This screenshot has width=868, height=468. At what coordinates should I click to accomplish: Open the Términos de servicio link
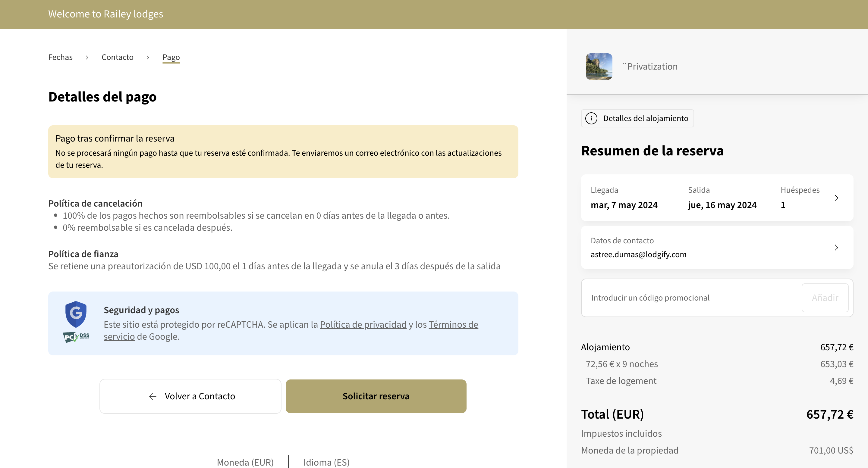click(x=453, y=324)
